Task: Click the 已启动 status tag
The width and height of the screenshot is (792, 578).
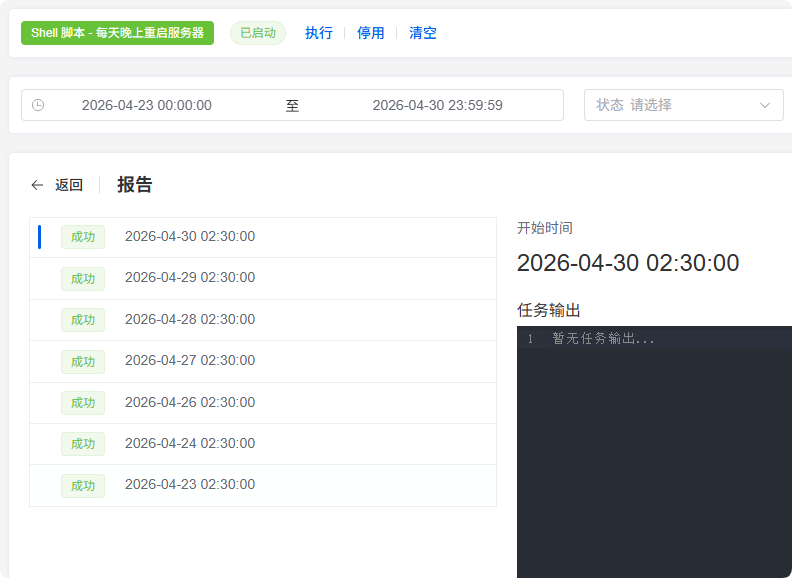Action: click(x=258, y=33)
